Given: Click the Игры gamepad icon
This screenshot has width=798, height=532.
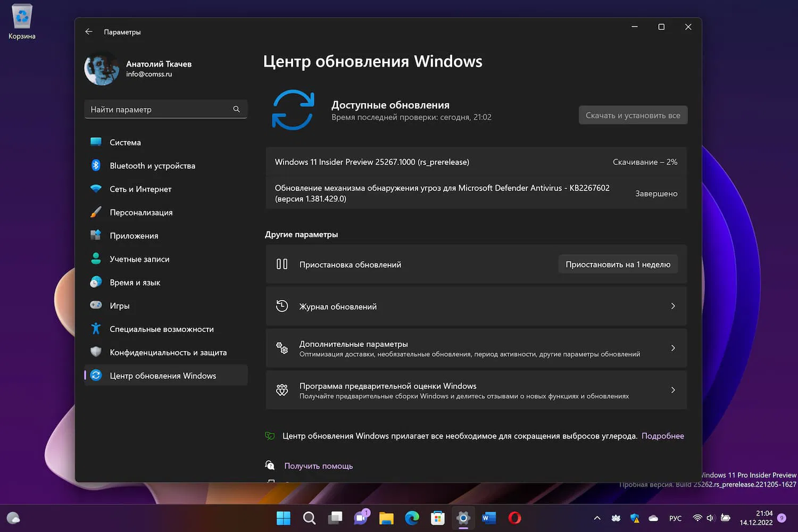Looking at the screenshot, I should 96,305.
